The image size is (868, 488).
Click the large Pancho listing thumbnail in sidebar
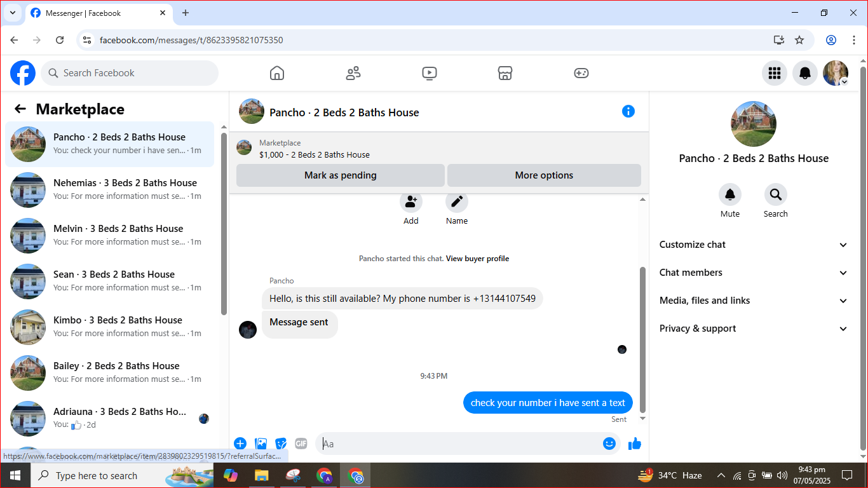click(754, 124)
